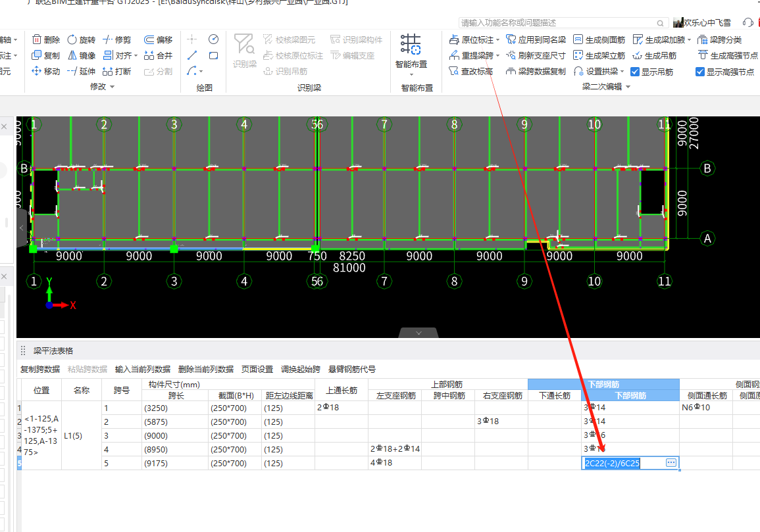Click 梁跨数据复制 copy span data

click(536, 71)
